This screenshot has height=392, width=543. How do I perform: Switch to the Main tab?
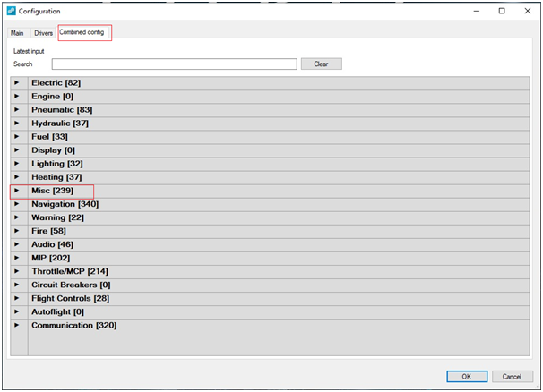pyautogui.click(x=17, y=33)
